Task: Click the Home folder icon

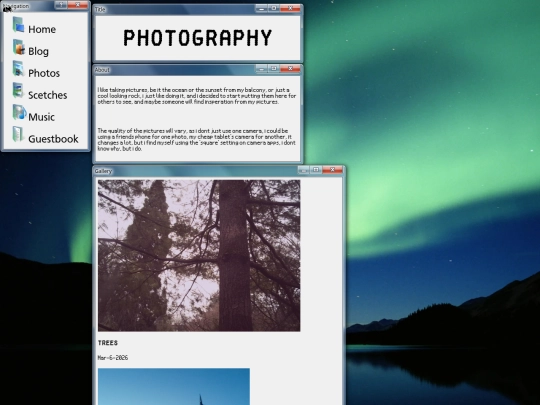Action: point(19,25)
